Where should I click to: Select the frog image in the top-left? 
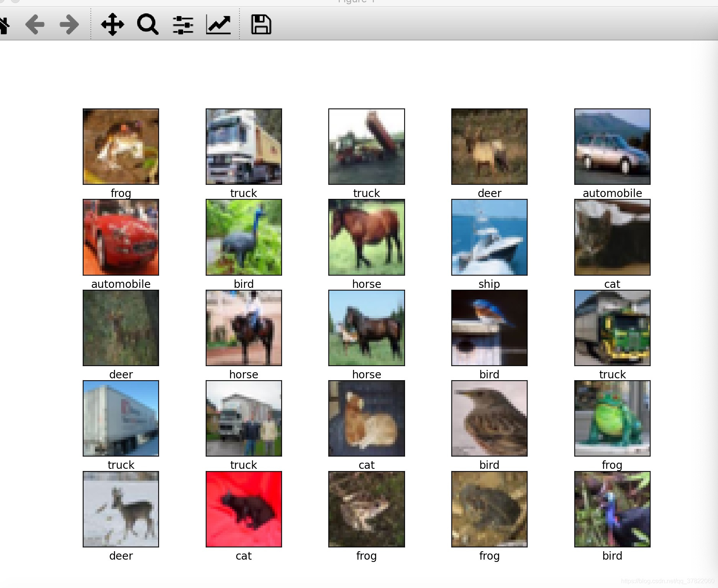click(121, 146)
